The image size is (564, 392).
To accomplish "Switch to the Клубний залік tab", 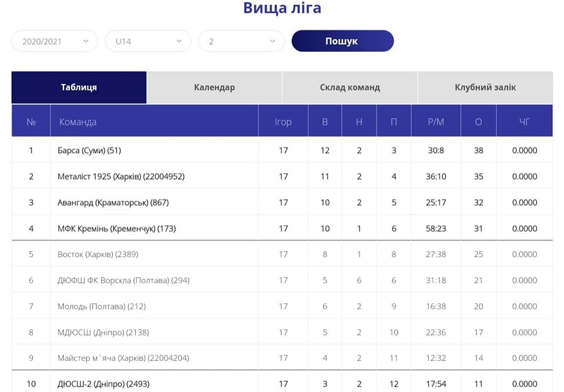I will click(x=485, y=87).
